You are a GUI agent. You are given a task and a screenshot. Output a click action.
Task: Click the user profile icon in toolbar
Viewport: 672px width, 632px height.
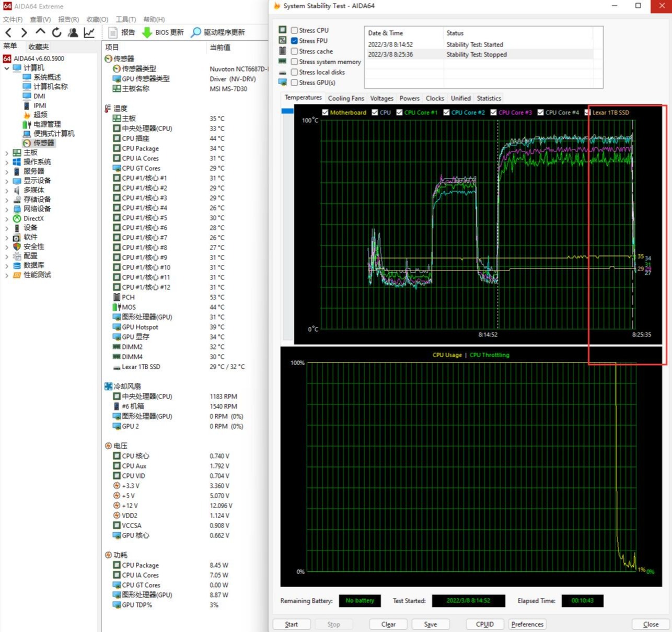73,32
